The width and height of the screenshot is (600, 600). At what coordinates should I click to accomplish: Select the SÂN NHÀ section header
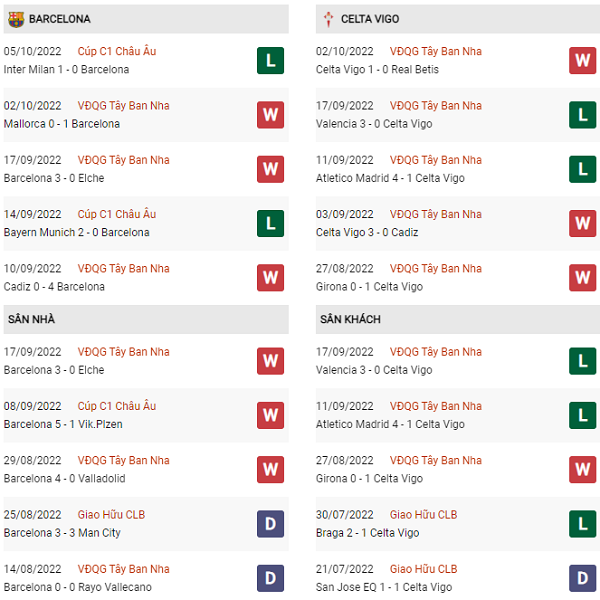pyautogui.click(x=146, y=319)
